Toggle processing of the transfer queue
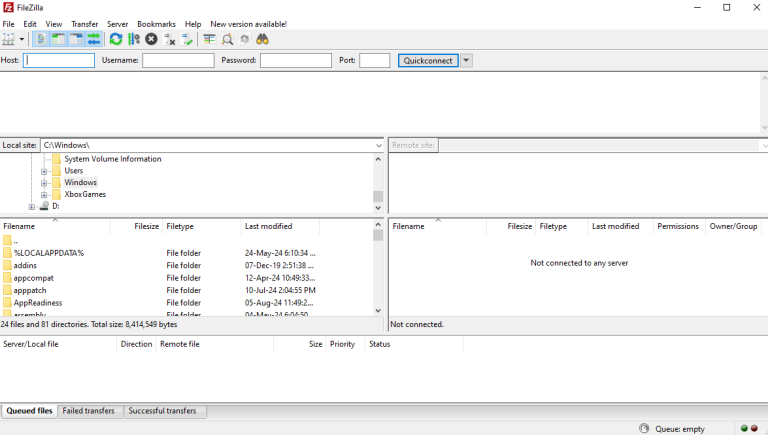The width and height of the screenshot is (768, 435). click(134, 39)
